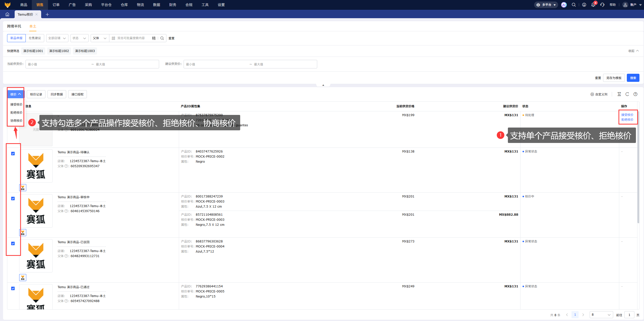Open customer service headset icon
This screenshot has width=644, height=321.
[602, 5]
